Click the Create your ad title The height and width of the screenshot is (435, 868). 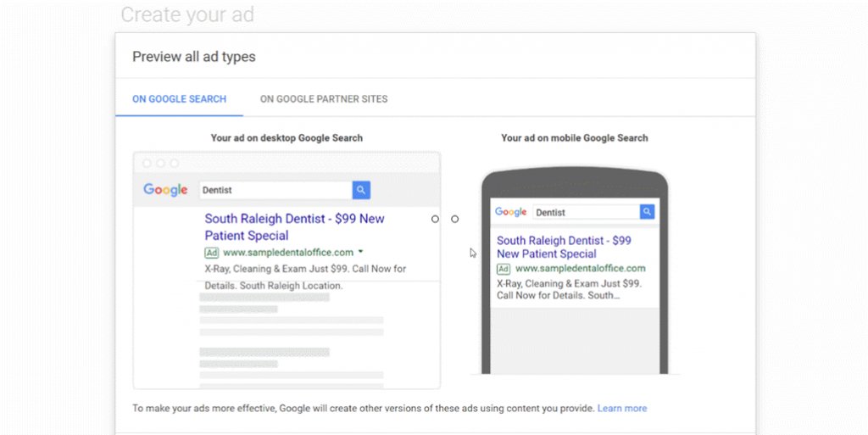(x=187, y=15)
